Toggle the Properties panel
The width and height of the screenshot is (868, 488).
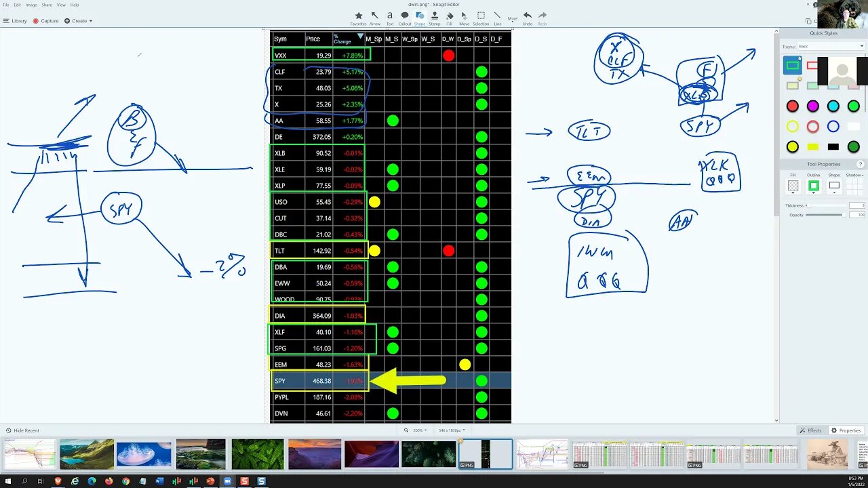pyautogui.click(x=846, y=430)
